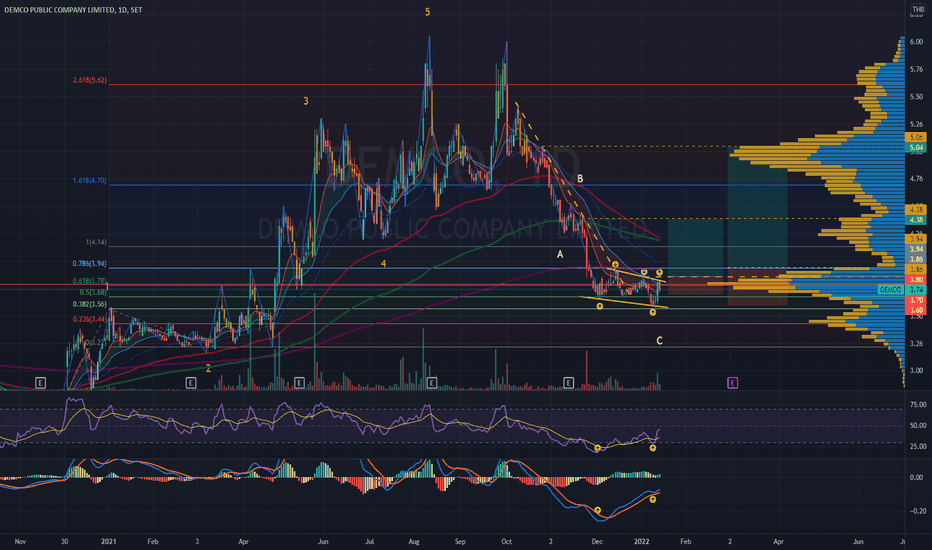Click the 3.26 price axis value
Image resolution: width=932 pixels, height=550 pixels.
[916, 344]
